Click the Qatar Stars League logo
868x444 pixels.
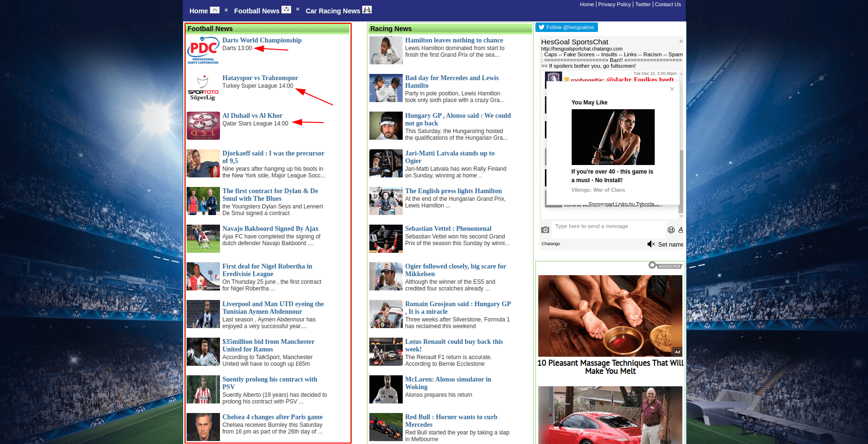203,126
